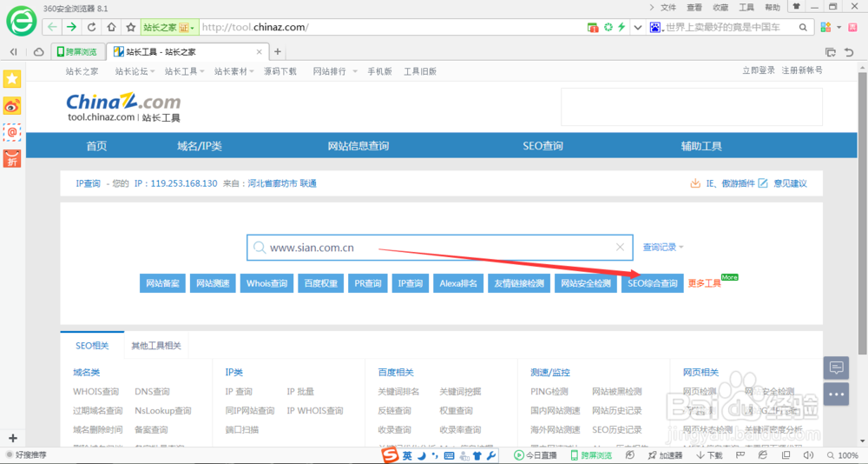Open the Sogou wrench settings icon

pyautogui.click(x=491, y=455)
